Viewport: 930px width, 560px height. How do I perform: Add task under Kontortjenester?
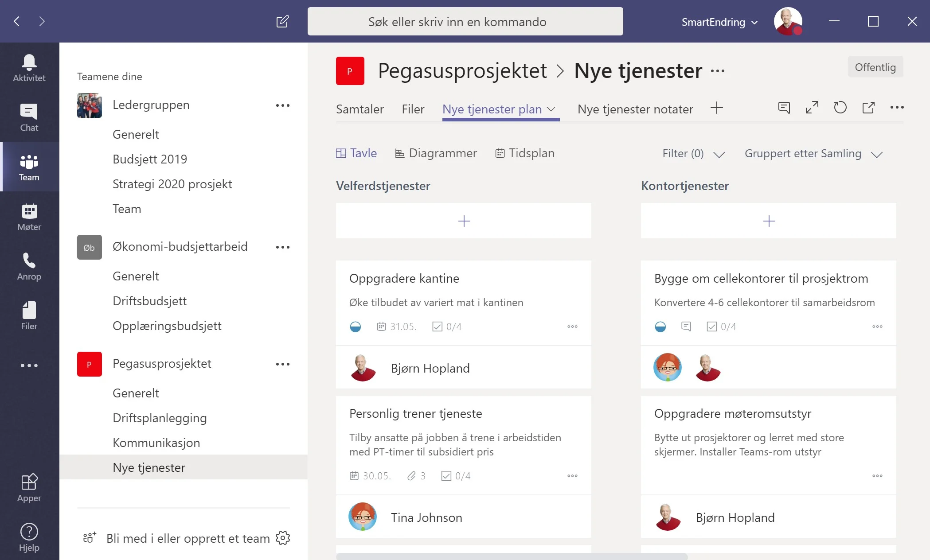point(769,221)
